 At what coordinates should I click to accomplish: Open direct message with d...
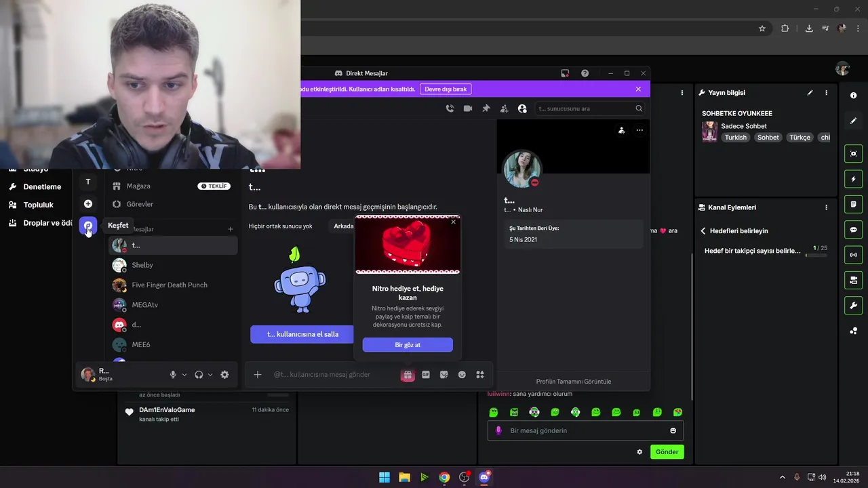tap(173, 325)
